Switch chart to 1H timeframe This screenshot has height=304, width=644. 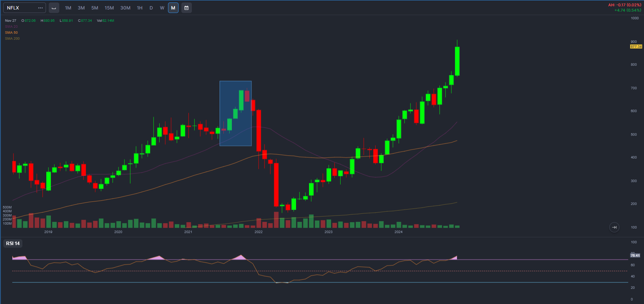click(140, 8)
